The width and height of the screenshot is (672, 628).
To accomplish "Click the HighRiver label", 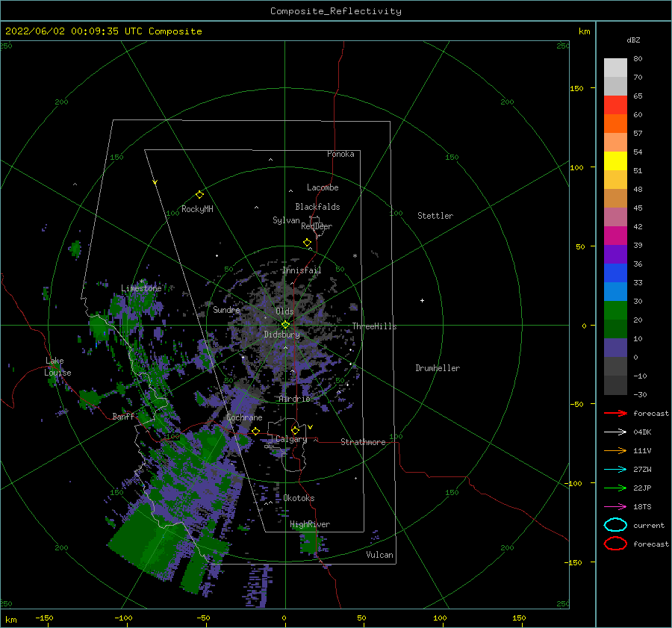I will pyautogui.click(x=310, y=524).
